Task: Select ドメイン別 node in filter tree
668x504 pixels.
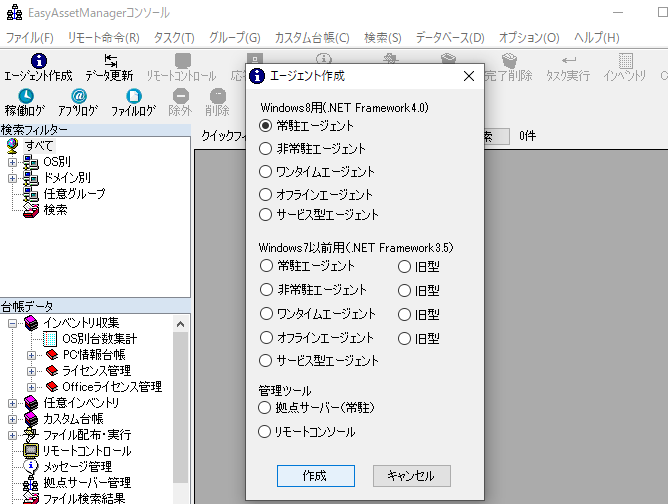Action: 67,178
